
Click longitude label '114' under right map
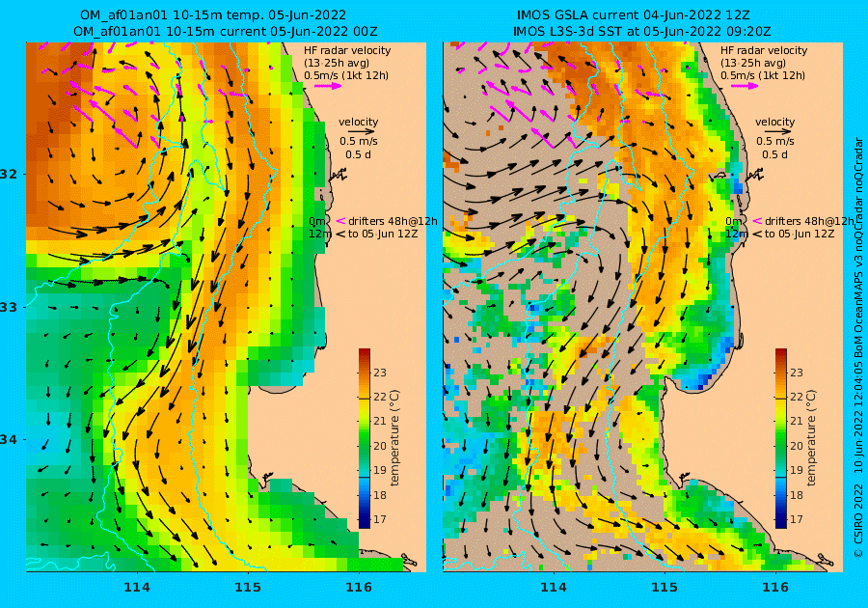[x=553, y=588]
